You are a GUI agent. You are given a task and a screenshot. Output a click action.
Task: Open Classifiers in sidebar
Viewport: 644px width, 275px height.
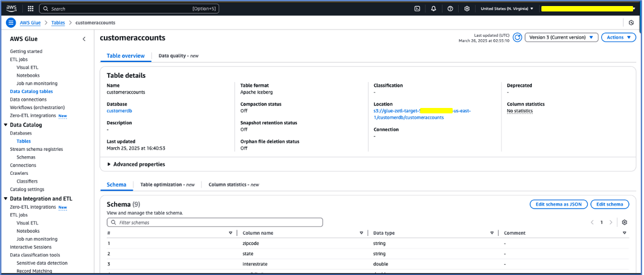27,181
